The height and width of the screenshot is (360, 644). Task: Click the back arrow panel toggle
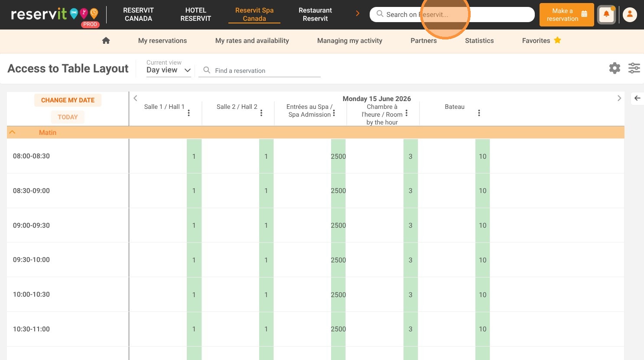pyautogui.click(x=637, y=98)
